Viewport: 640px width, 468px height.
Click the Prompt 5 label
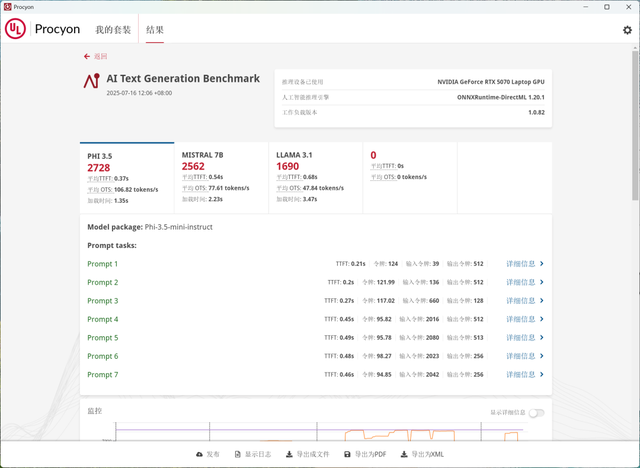(103, 337)
